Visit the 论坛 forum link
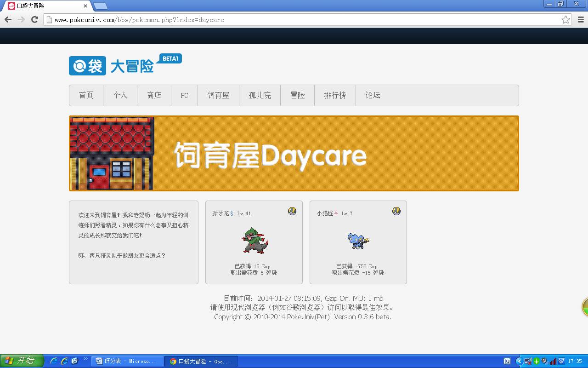This screenshot has width=588, height=368. (x=373, y=95)
